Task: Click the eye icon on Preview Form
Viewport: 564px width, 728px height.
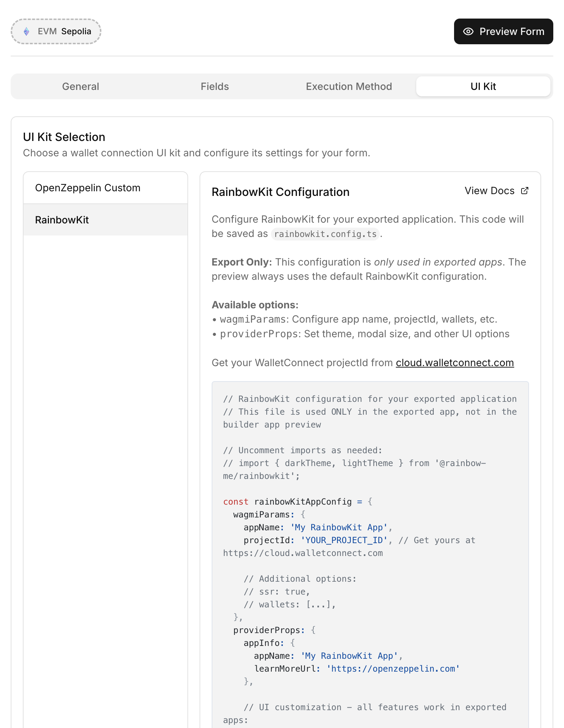Action: (x=468, y=31)
